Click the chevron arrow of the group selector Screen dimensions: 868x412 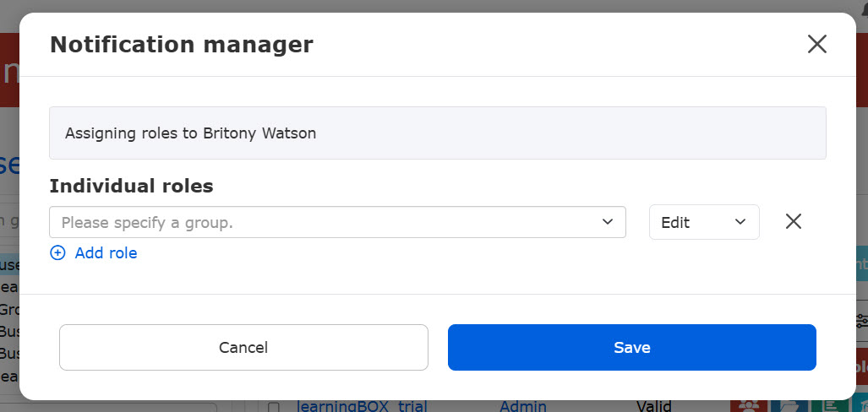(607, 222)
